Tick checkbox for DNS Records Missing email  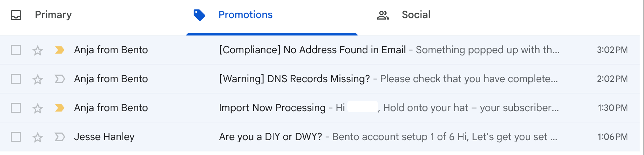click(16, 79)
